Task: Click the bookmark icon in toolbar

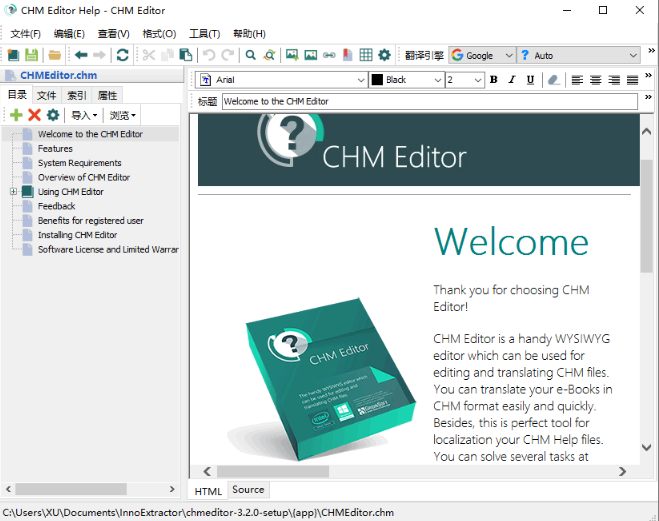Action: click(x=348, y=55)
